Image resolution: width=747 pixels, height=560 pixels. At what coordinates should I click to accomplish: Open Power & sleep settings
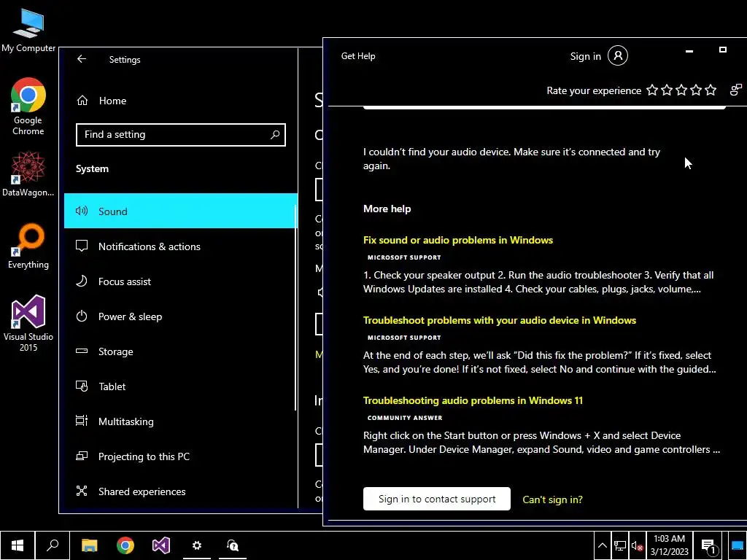click(x=181, y=316)
